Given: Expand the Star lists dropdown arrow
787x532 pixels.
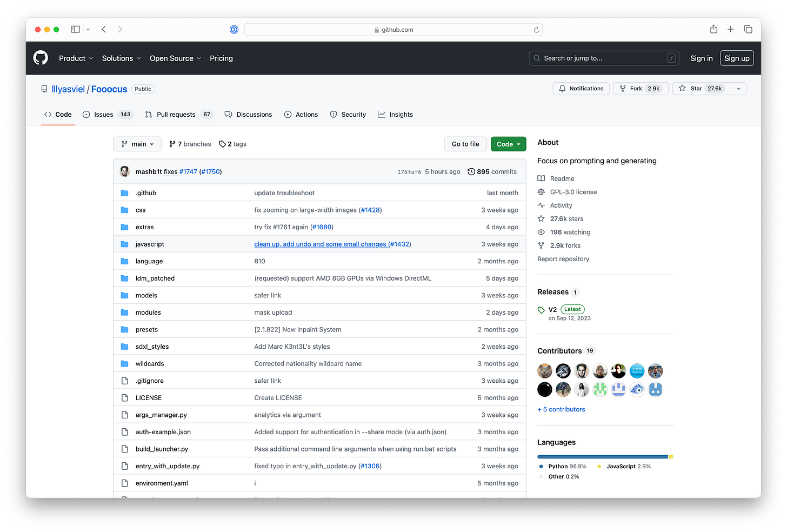Looking at the screenshot, I should point(738,89).
